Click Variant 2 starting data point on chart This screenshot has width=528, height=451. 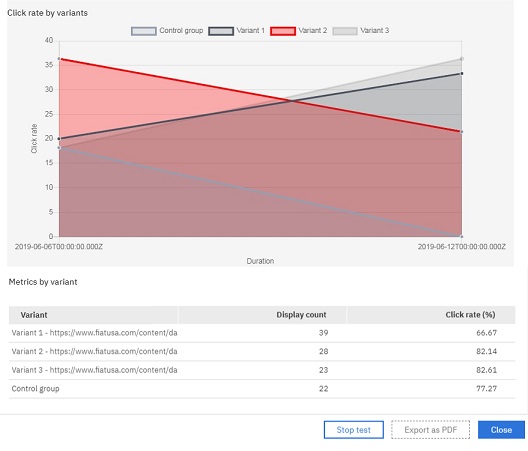59,59
